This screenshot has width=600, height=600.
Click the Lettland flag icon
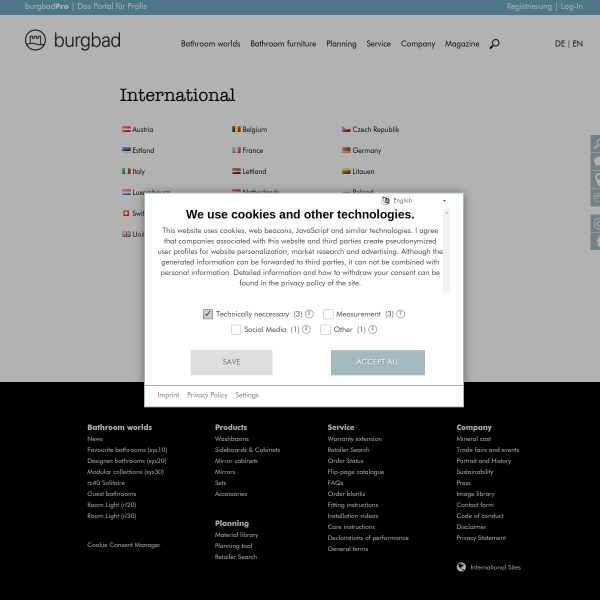point(236,171)
